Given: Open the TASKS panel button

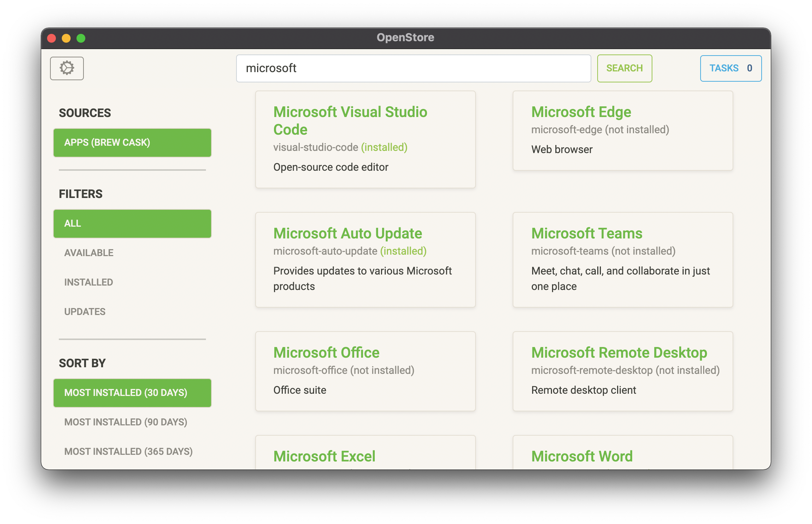Looking at the screenshot, I should coord(730,68).
